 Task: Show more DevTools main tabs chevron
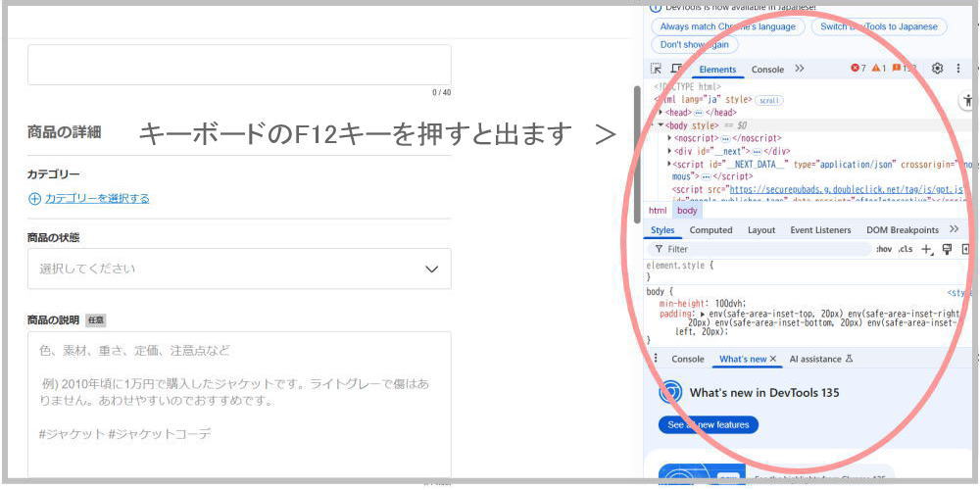(x=800, y=69)
